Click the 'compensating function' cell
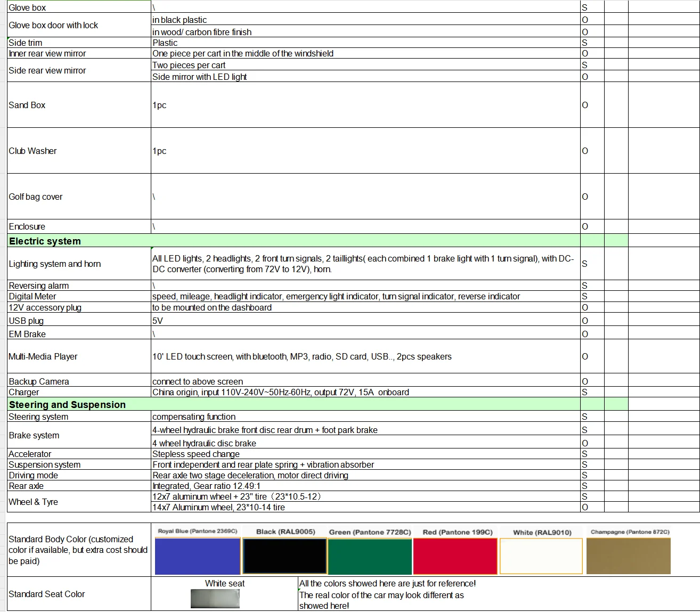Screen dimensions: 700x612 click(x=365, y=417)
